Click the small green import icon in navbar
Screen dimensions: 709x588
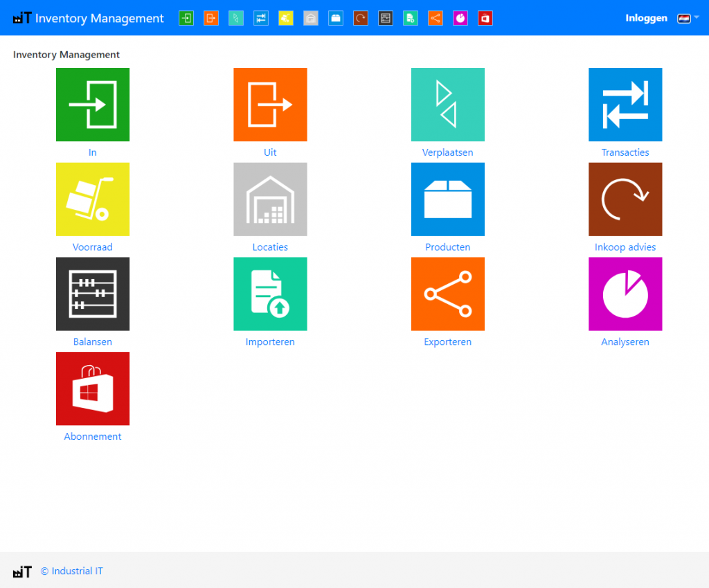(411, 18)
